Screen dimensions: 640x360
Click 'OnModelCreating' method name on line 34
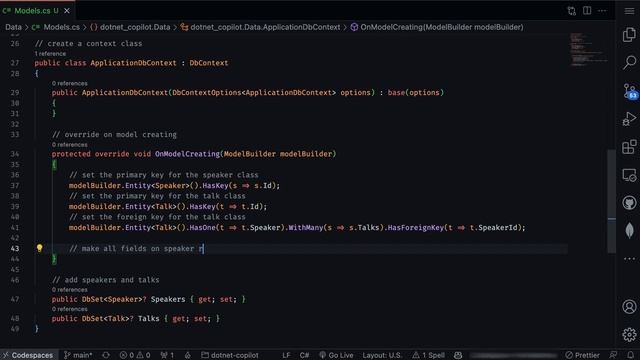pyautogui.click(x=187, y=154)
